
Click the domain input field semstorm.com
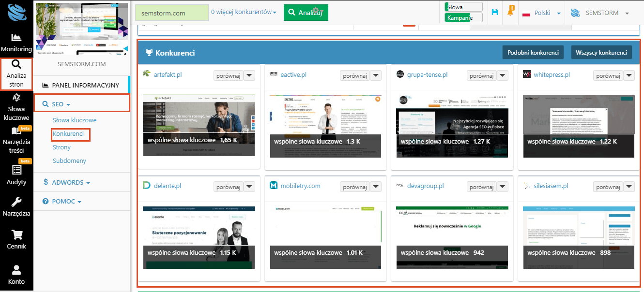[x=170, y=13]
